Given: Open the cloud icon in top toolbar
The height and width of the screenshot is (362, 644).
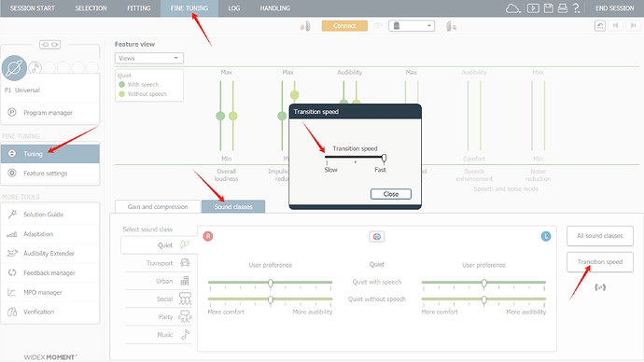Looking at the screenshot, I should (512, 8).
